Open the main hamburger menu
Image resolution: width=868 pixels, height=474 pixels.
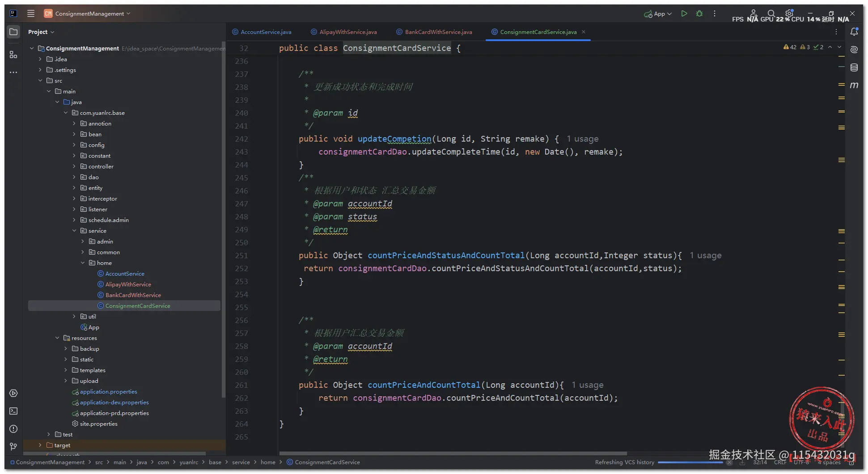(x=31, y=13)
